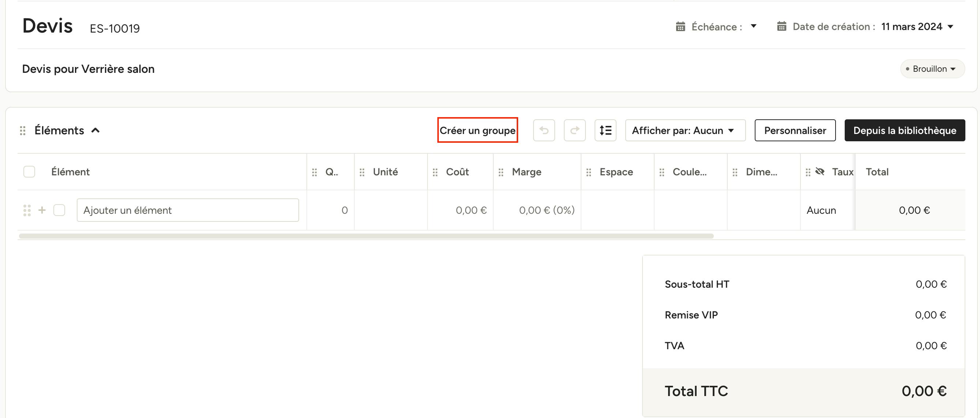Viewport: 980px width, 418px height.
Task: Click the Marge column drag handle
Action: click(501, 172)
